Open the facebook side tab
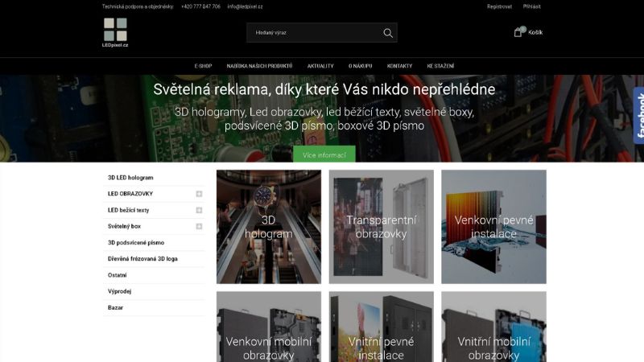This screenshot has height=362, width=644. click(x=639, y=115)
